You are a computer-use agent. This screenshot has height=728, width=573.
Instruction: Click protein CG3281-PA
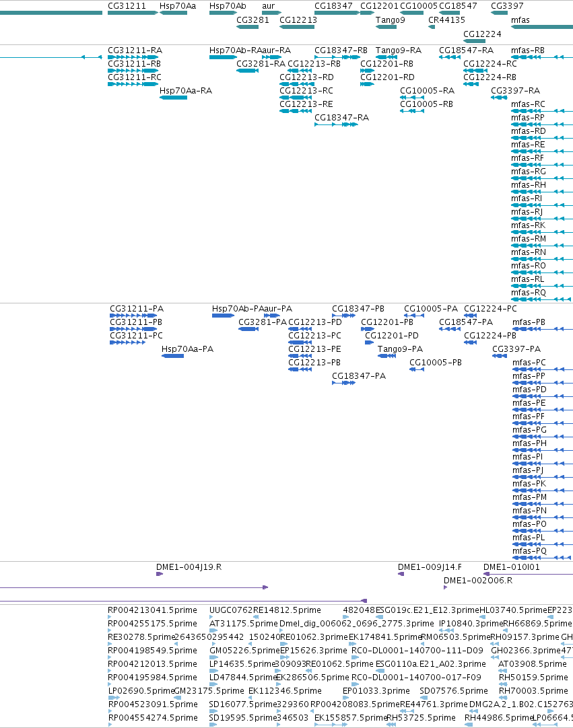[263, 322]
